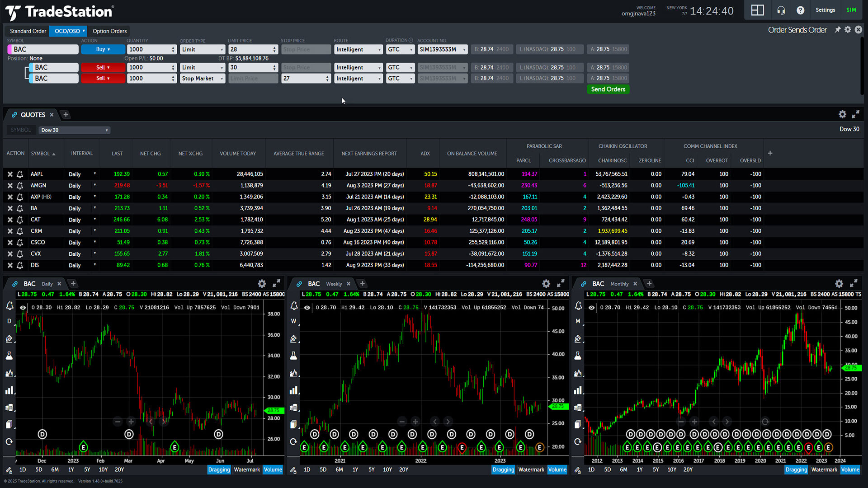Viewport: 868px width, 488px height.
Task: Click the Send Orders button
Action: click(x=608, y=89)
